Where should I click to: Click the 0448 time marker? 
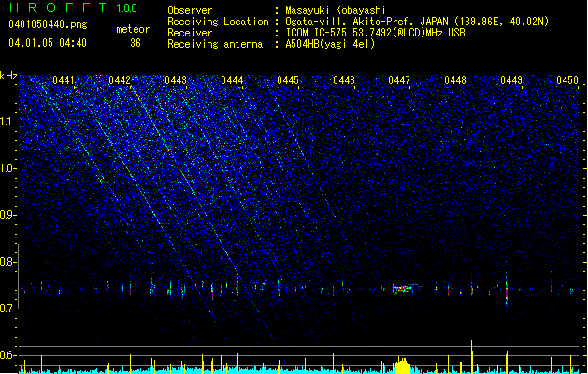(455, 80)
